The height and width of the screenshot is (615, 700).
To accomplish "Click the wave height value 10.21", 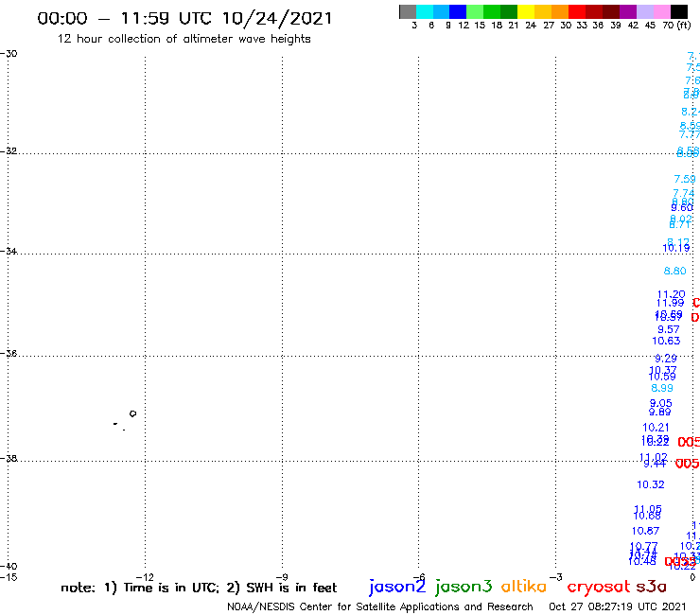I will tap(656, 428).
